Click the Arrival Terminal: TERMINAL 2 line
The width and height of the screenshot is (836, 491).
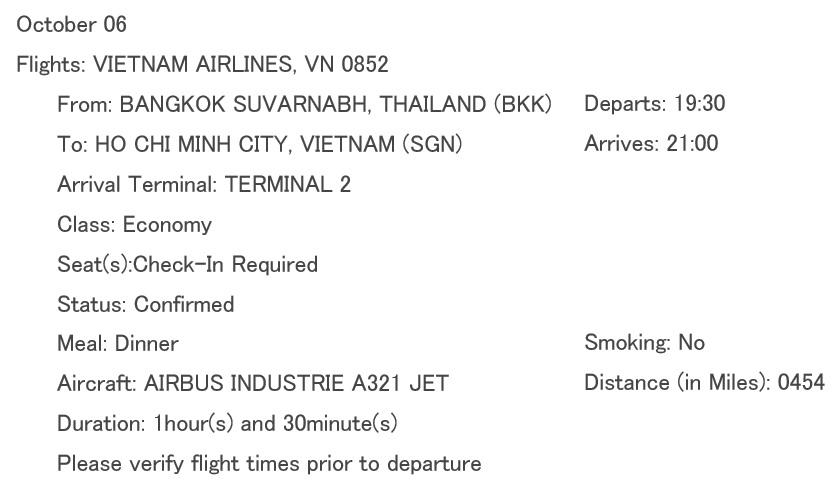(x=204, y=185)
